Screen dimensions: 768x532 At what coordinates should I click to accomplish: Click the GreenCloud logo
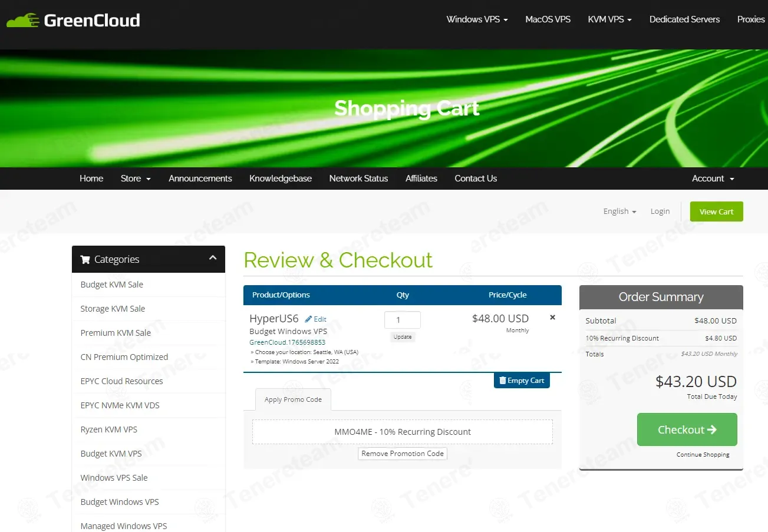[x=73, y=21]
